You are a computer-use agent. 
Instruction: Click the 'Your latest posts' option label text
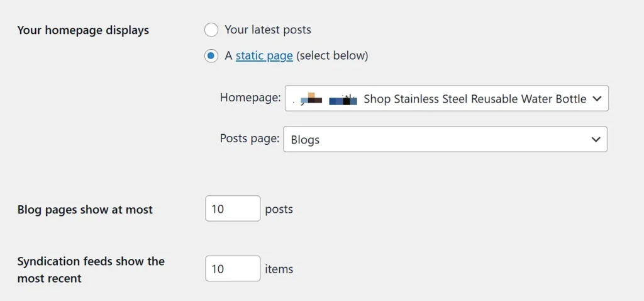268,30
